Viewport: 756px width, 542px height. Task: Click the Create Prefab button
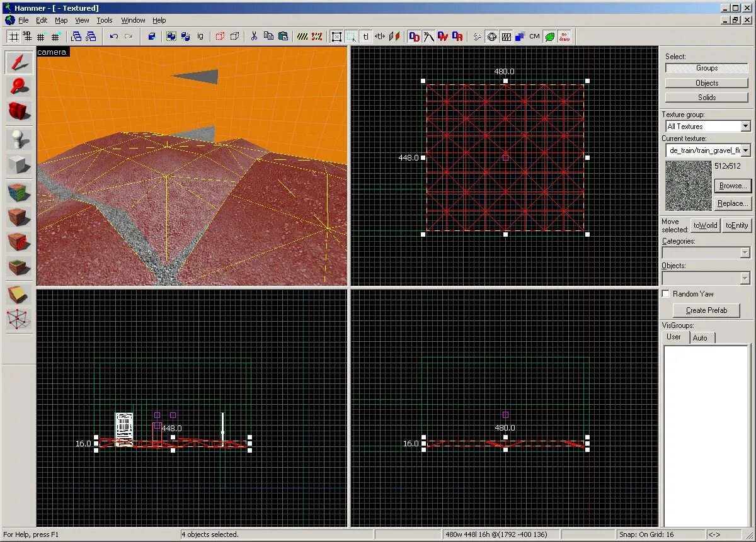[706, 310]
